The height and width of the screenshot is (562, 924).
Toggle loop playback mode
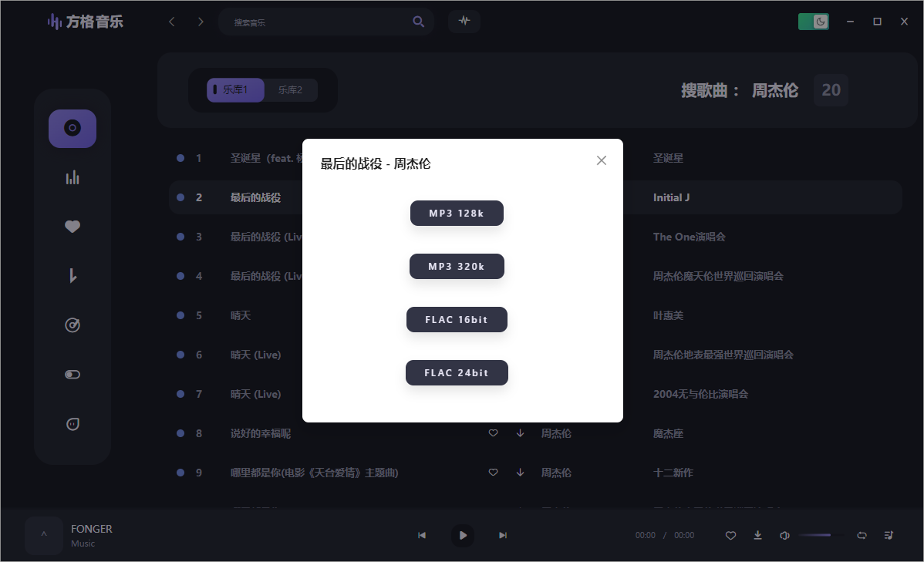tap(862, 535)
